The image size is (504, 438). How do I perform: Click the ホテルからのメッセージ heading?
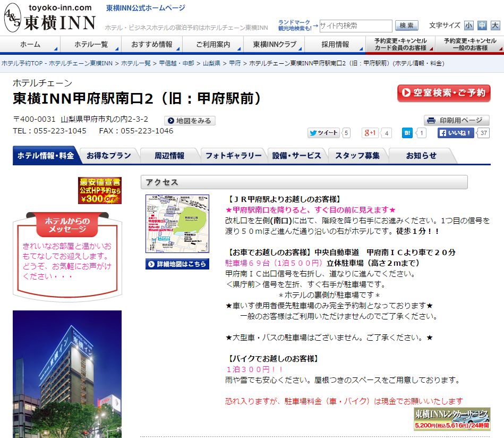pos(67,225)
